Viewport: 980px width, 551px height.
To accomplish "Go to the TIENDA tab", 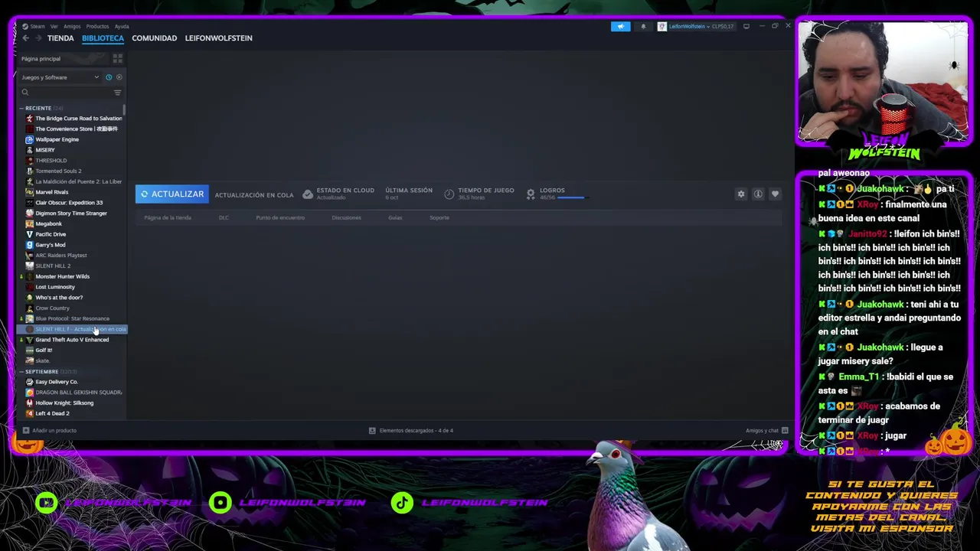I will 60,38.
